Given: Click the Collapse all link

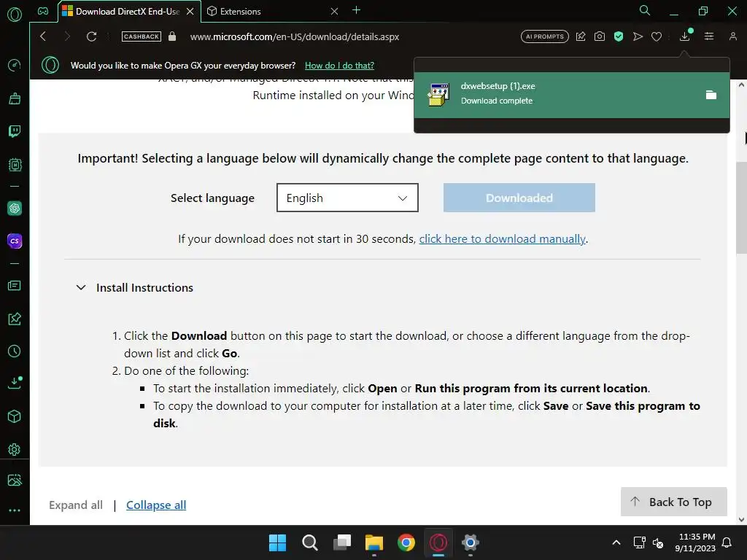Looking at the screenshot, I should point(156,505).
